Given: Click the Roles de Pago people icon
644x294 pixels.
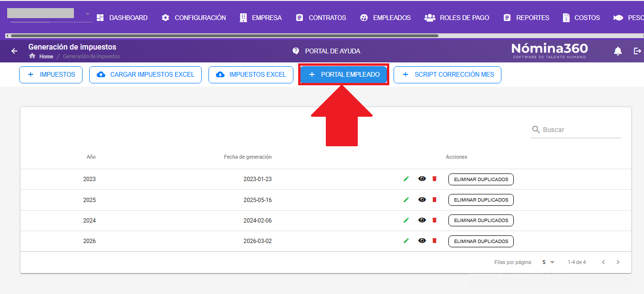Looking at the screenshot, I should point(430,18).
